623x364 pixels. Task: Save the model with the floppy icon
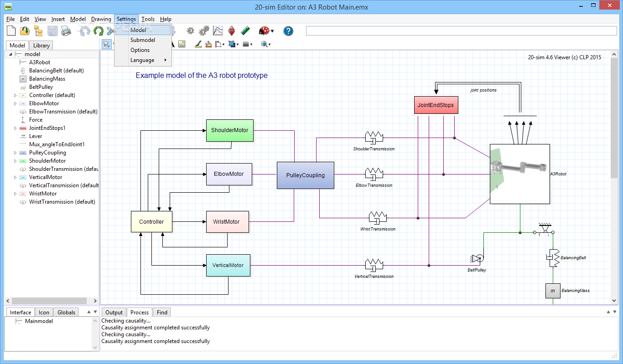point(52,31)
